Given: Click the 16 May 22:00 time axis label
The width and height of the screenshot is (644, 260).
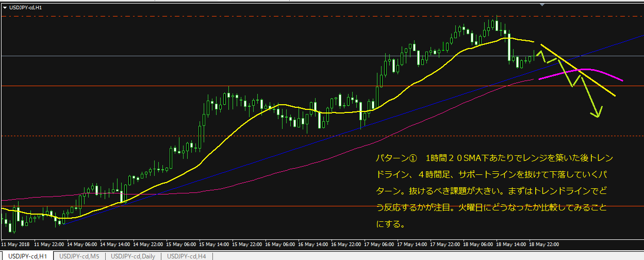Looking at the screenshot, I should (346, 244).
